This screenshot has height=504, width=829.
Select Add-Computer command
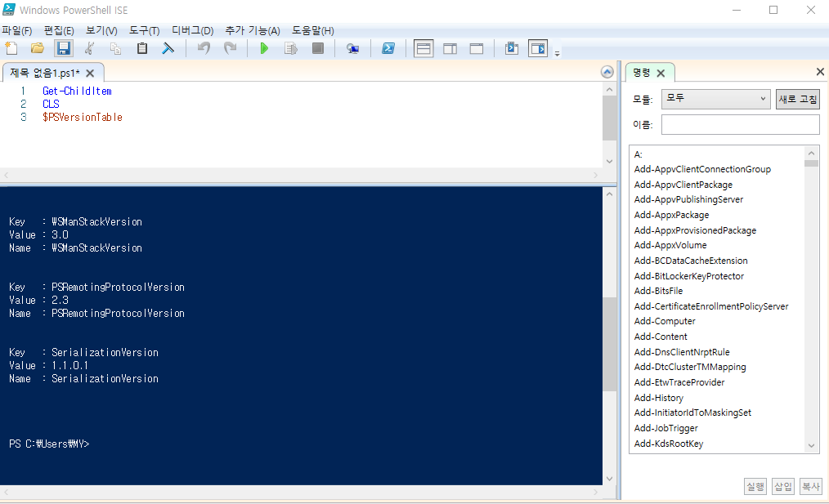click(665, 321)
